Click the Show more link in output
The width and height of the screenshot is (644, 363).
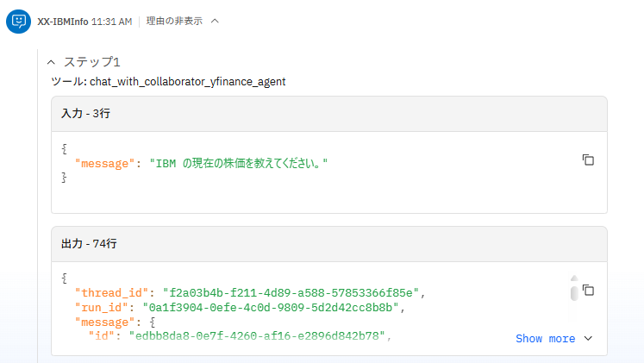click(545, 339)
